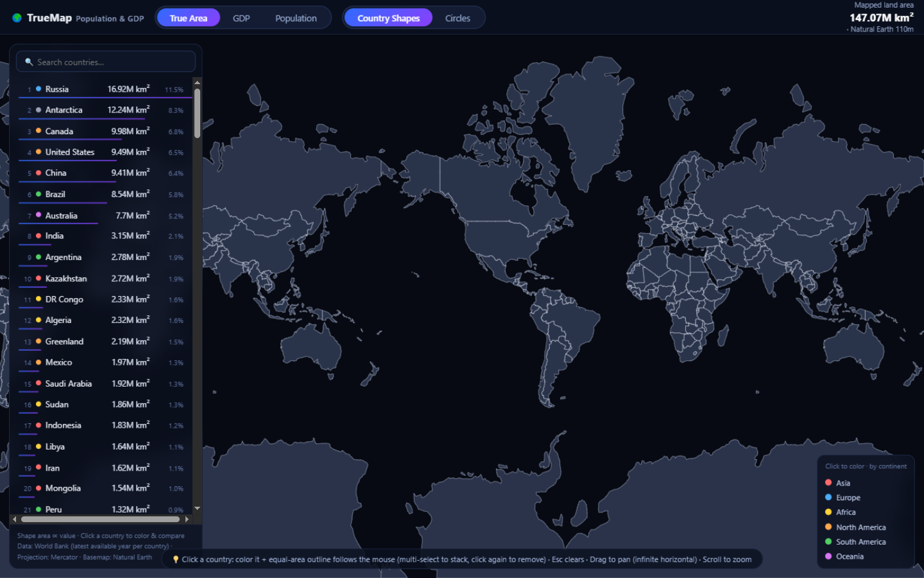Click the list scroll-down arrow

[x=197, y=508]
